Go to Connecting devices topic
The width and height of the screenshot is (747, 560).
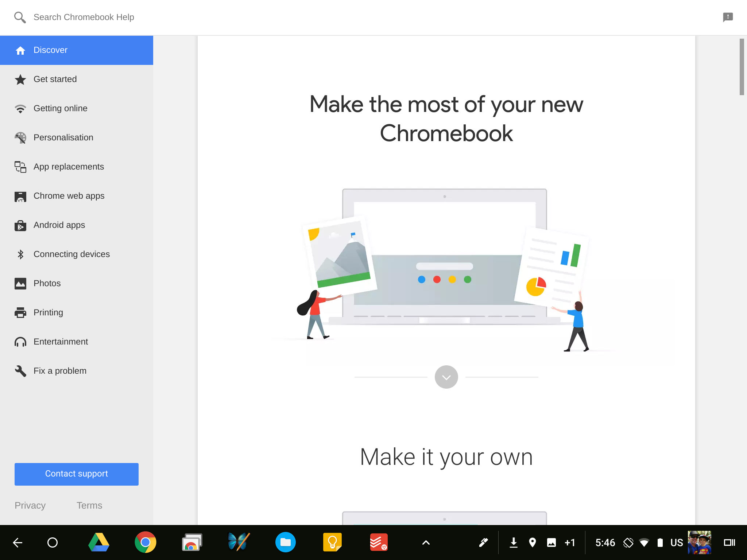tap(77, 254)
